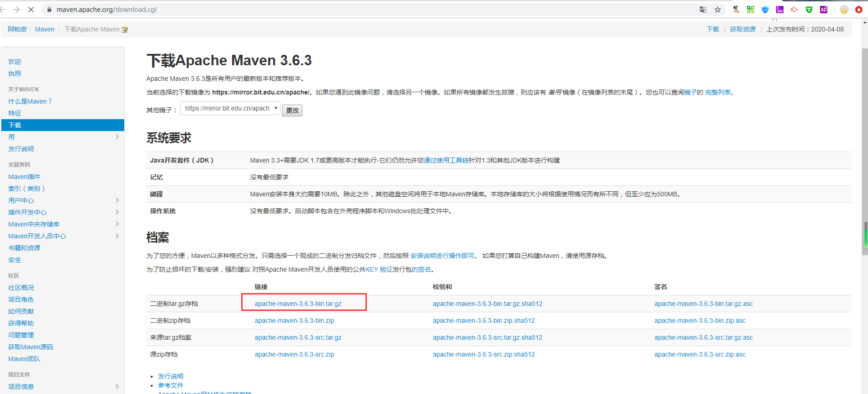
Task: Click the 阿帕奇 breadcrumb link
Action: click(x=17, y=29)
